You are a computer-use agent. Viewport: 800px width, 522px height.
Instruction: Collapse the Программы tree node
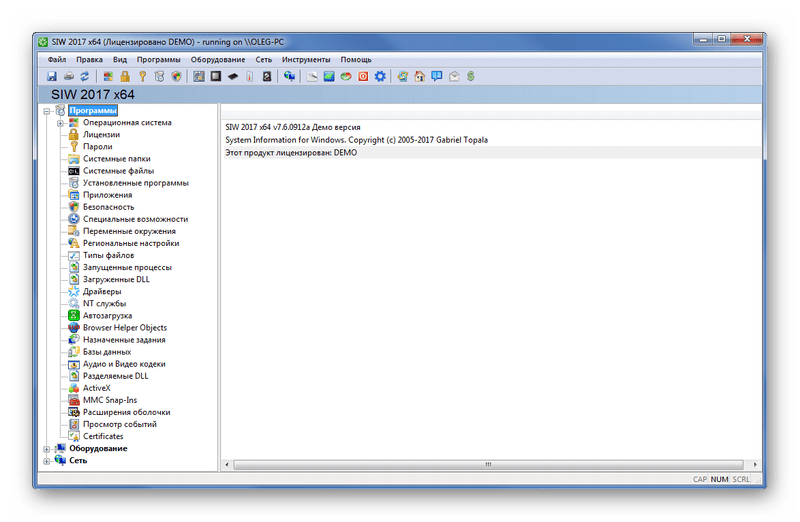click(47, 111)
